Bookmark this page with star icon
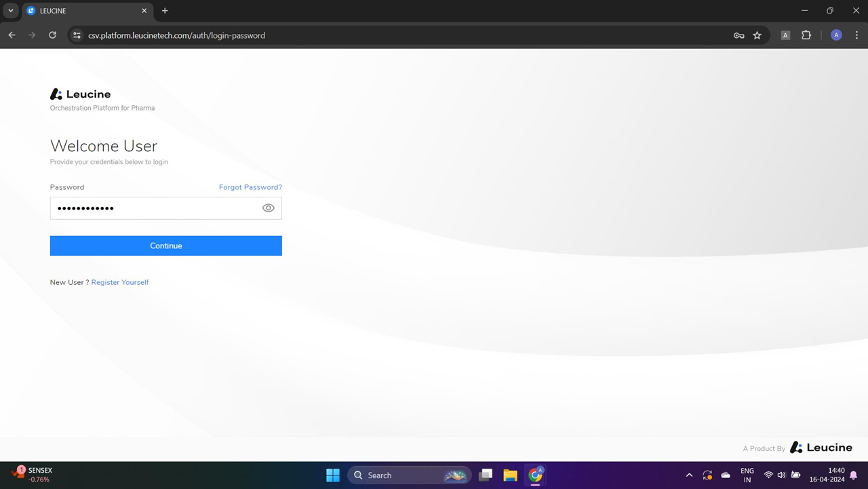The image size is (868, 489). (x=757, y=35)
